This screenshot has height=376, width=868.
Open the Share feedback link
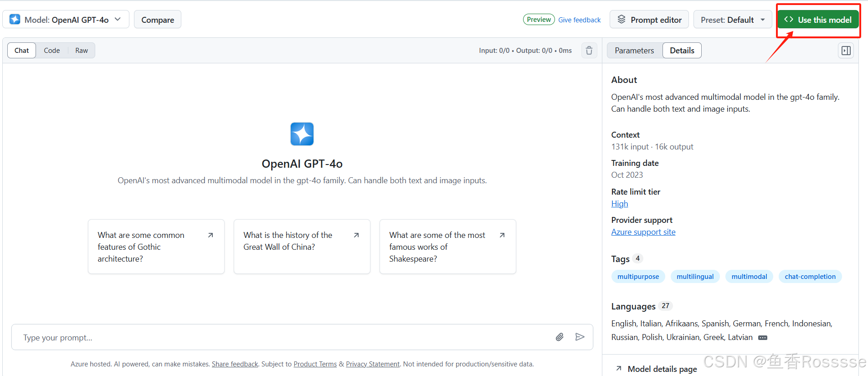click(x=235, y=364)
